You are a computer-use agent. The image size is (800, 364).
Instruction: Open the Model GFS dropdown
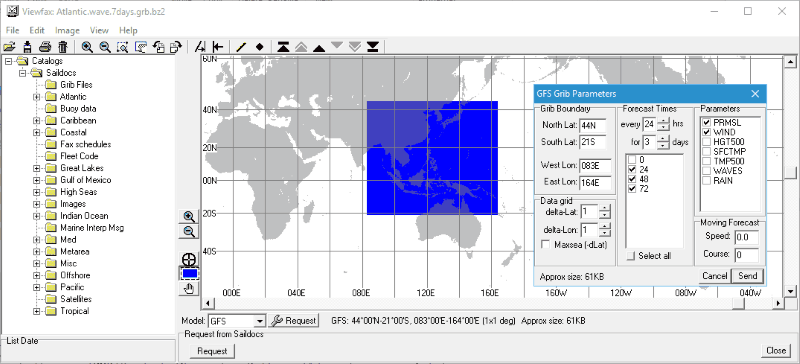click(x=260, y=321)
